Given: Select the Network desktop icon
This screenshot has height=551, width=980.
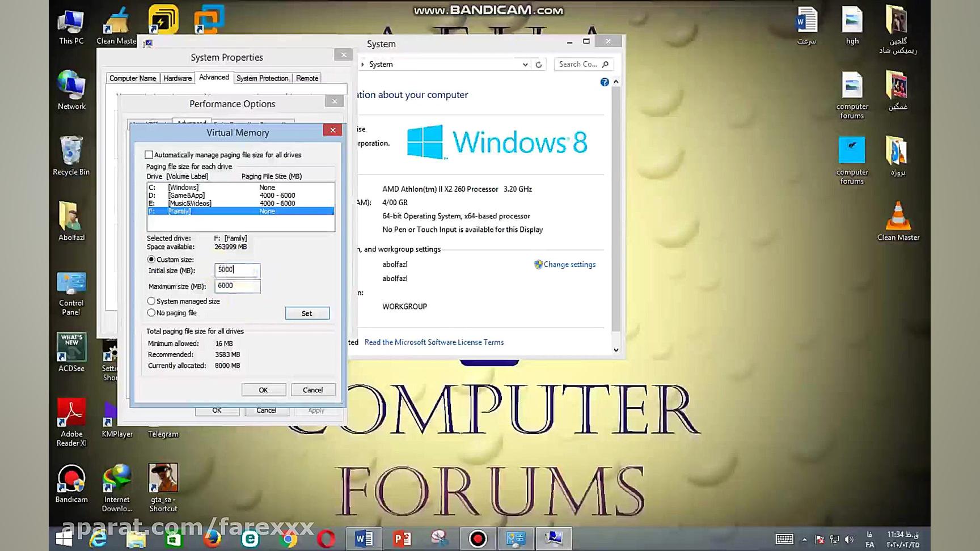Looking at the screenshot, I should coord(71,91).
